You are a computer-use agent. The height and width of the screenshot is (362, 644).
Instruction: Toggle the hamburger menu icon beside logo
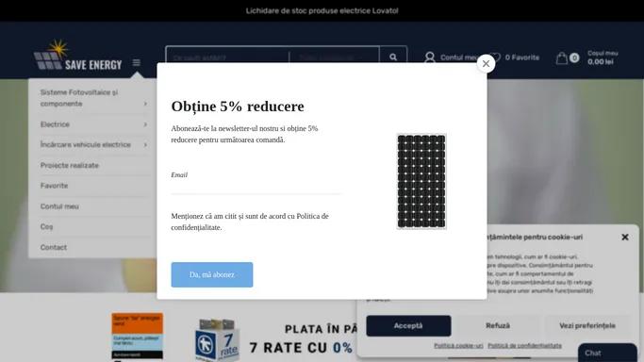[137, 62]
